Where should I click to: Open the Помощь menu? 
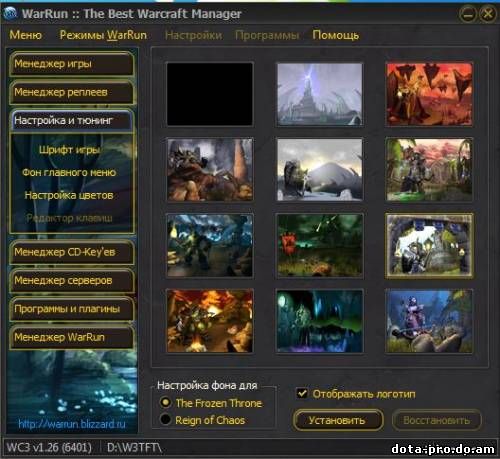click(x=336, y=35)
